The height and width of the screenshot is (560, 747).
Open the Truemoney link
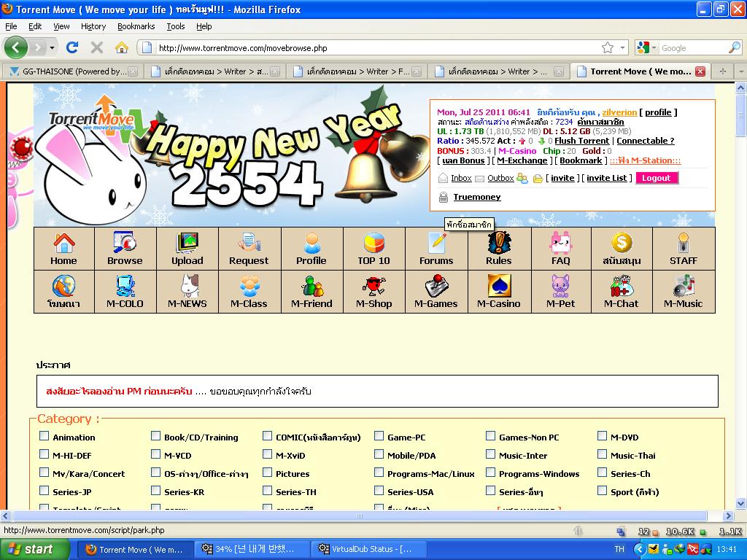pyautogui.click(x=477, y=197)
